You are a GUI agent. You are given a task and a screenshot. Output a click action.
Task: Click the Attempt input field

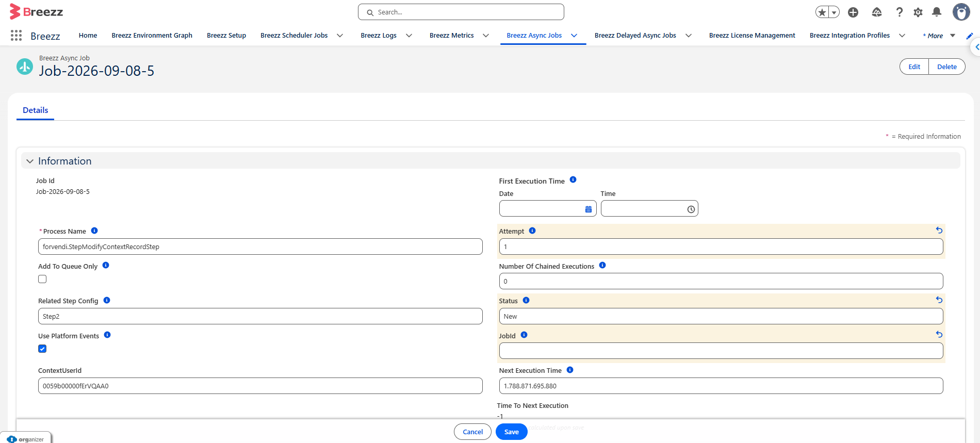721,247
